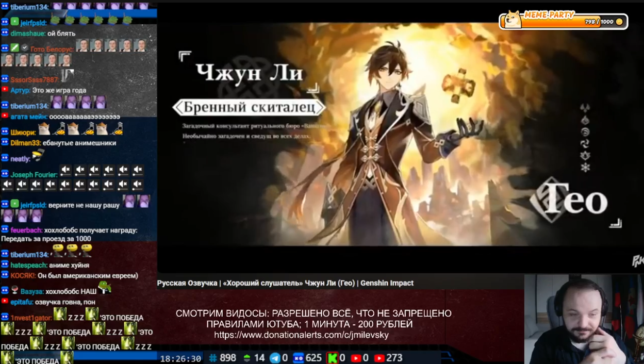Click the Electro triple-swirl element icon

[x=585, y=144]
